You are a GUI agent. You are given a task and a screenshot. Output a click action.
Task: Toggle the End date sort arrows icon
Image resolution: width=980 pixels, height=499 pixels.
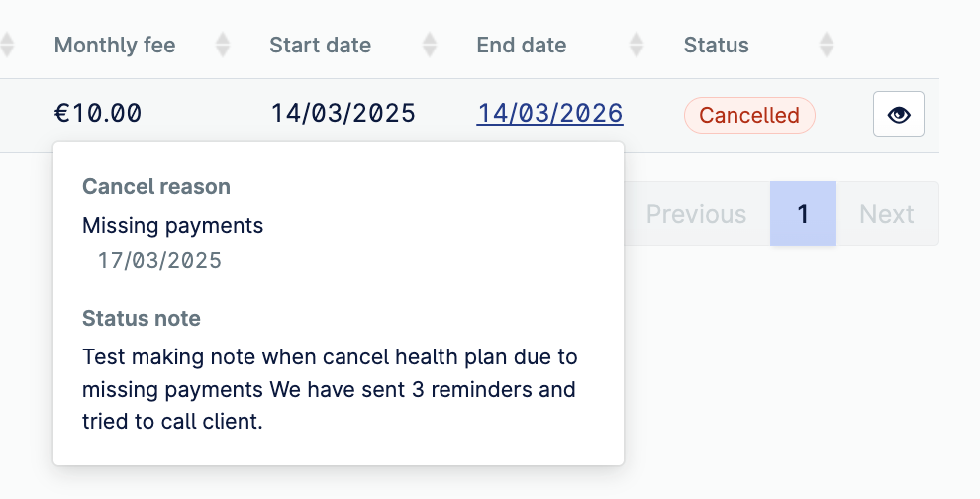[637, 45]
